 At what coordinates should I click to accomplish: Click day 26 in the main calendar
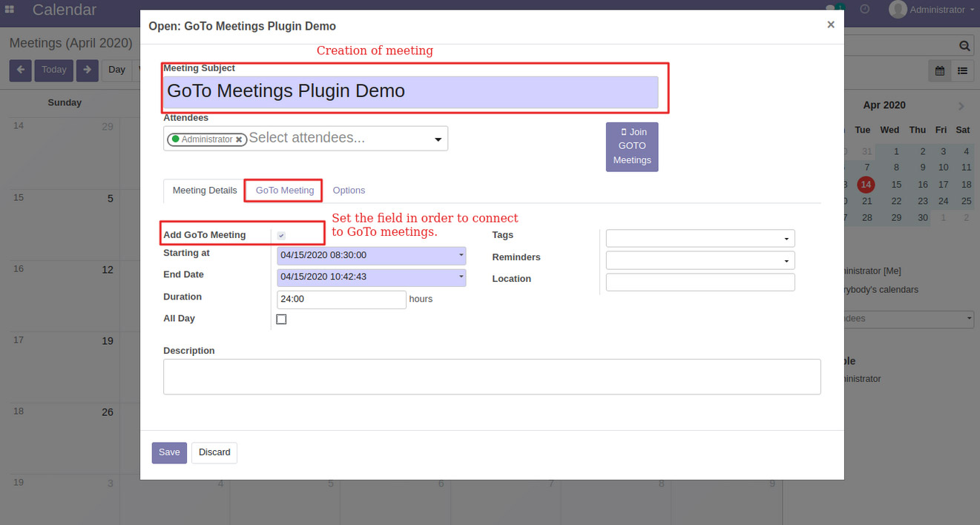(x=108, y=412)
